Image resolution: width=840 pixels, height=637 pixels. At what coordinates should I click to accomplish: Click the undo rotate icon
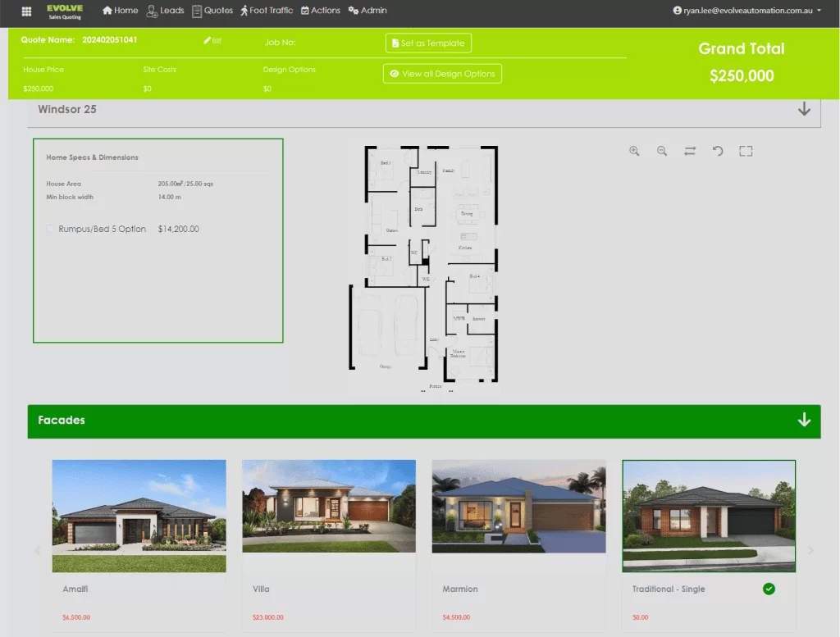point(718,151)
